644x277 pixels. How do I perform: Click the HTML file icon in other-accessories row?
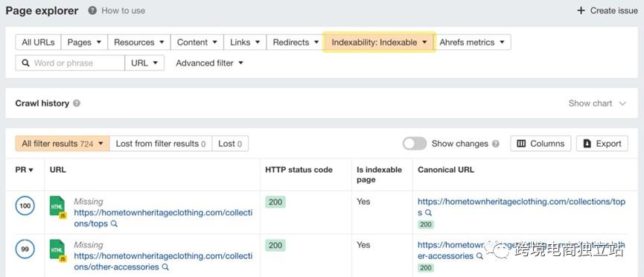coord(58,250)
